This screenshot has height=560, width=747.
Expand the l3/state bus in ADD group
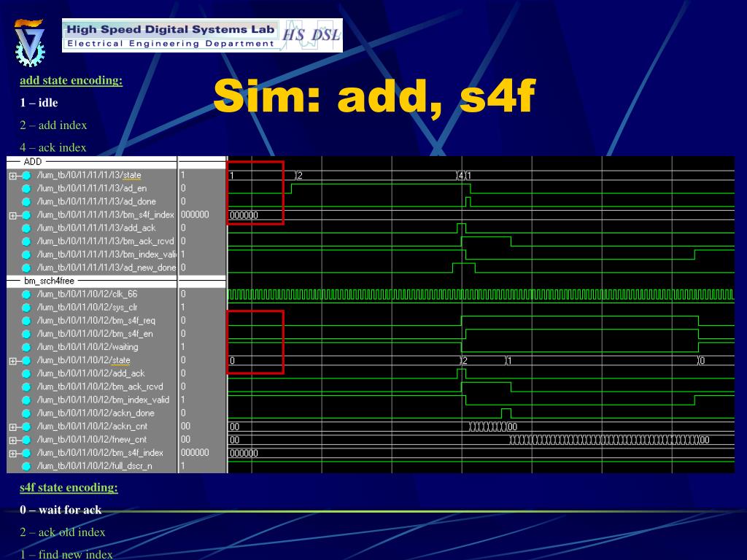pyautogui.click(x=13, y=176)
